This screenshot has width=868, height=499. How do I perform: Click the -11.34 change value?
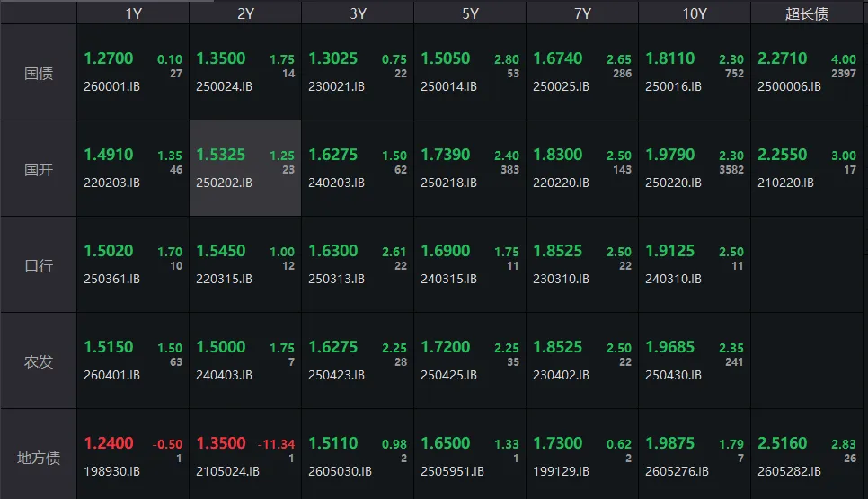pyautogui.click(x=276, y=444)
